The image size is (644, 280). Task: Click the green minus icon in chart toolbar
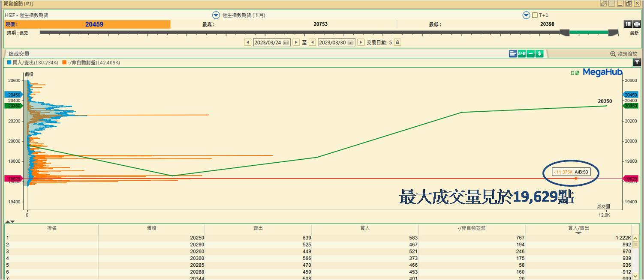click(531, 54)
